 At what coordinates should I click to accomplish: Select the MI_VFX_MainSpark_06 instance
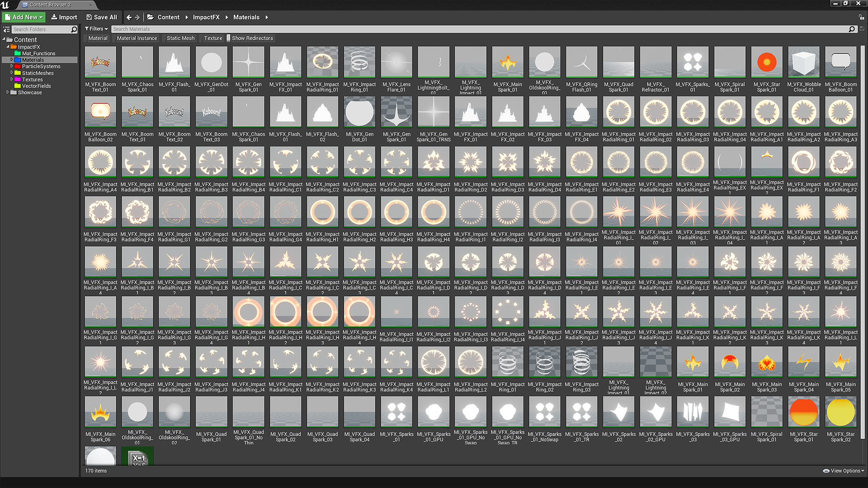click(100, 419)
